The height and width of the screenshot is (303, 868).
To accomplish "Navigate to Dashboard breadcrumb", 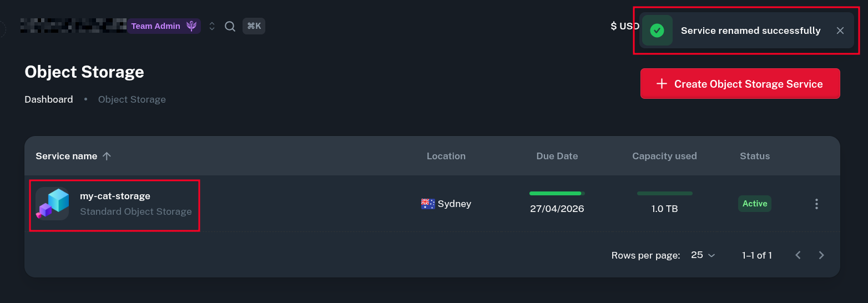I will pyautogui.click(x=49, y=99).
